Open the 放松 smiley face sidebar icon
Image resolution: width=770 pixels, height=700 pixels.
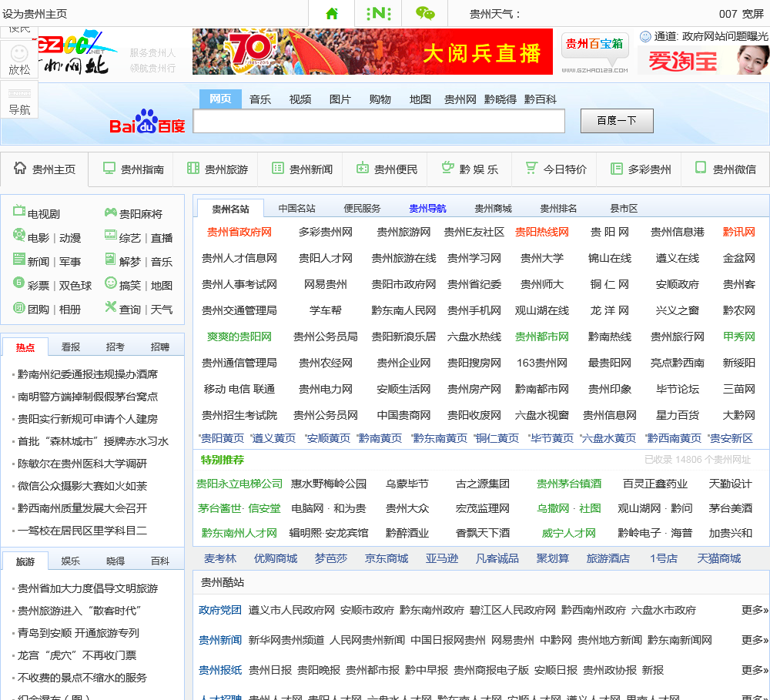pyautogui.click(x=19, y=60)
